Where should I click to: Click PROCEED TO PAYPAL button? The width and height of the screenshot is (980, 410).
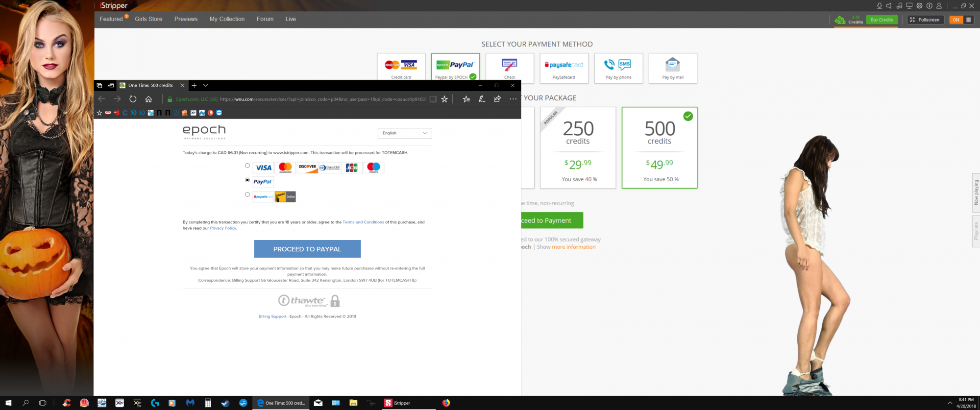click(x=307, y=249)
